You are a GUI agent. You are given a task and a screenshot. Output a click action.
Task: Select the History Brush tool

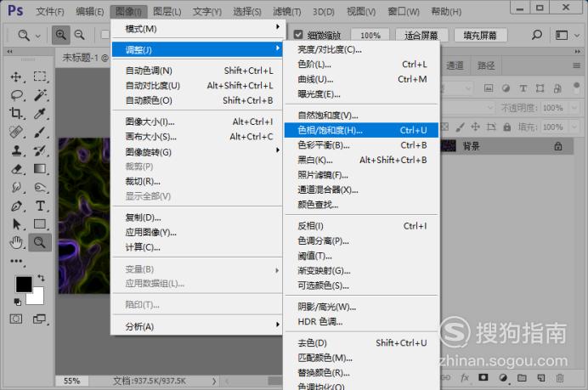pyautogui.click(x=39, y=150)
